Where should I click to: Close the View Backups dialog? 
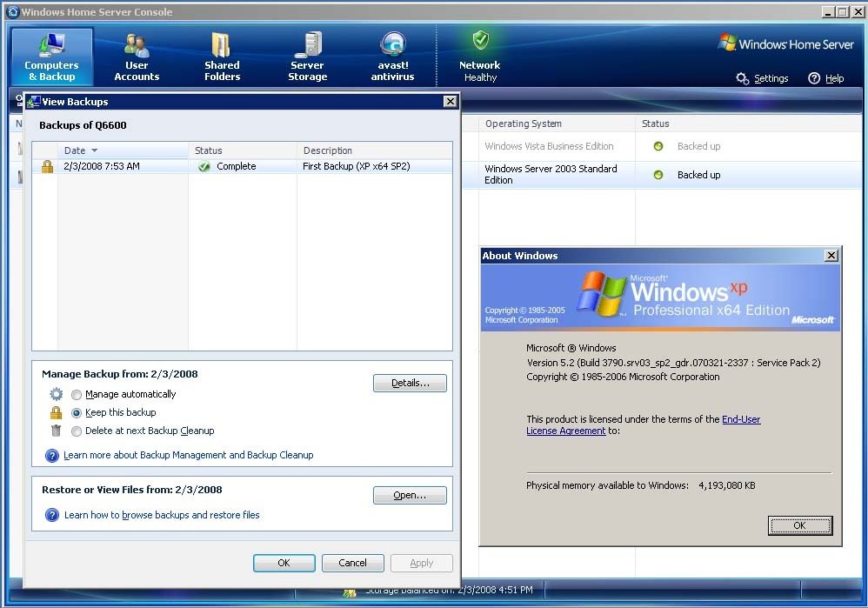pos(450,101)
